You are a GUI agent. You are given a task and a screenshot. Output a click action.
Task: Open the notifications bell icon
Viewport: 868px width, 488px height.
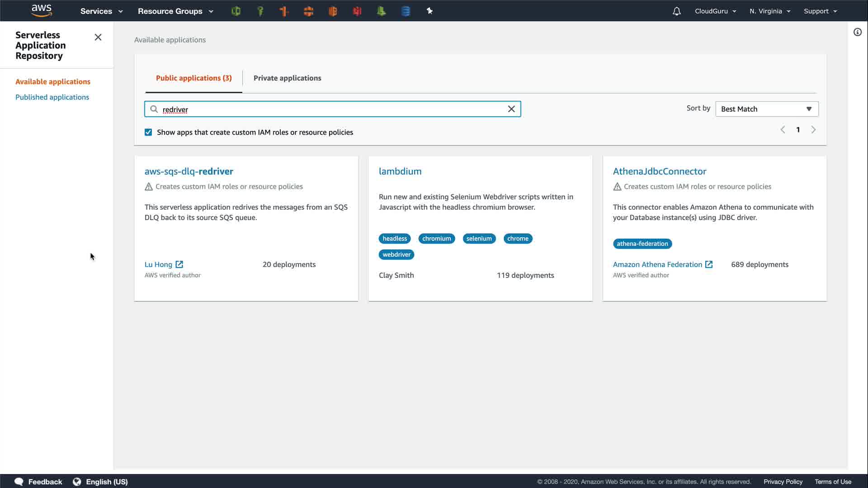tap(676, 11)
